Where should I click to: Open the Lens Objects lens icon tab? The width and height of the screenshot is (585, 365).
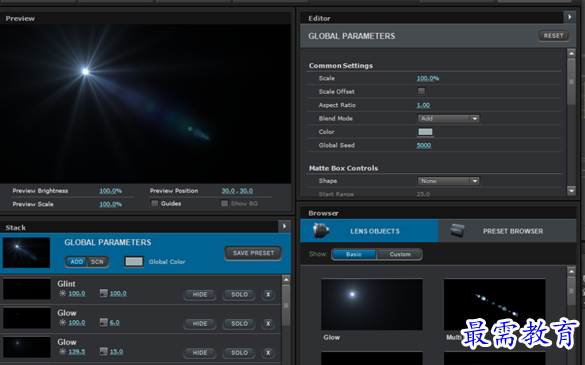tap(321, 231)
